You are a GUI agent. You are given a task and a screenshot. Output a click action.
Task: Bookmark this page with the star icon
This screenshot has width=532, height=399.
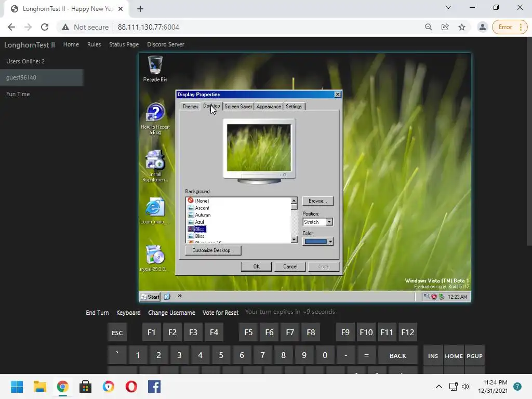(x=462, y=27)
